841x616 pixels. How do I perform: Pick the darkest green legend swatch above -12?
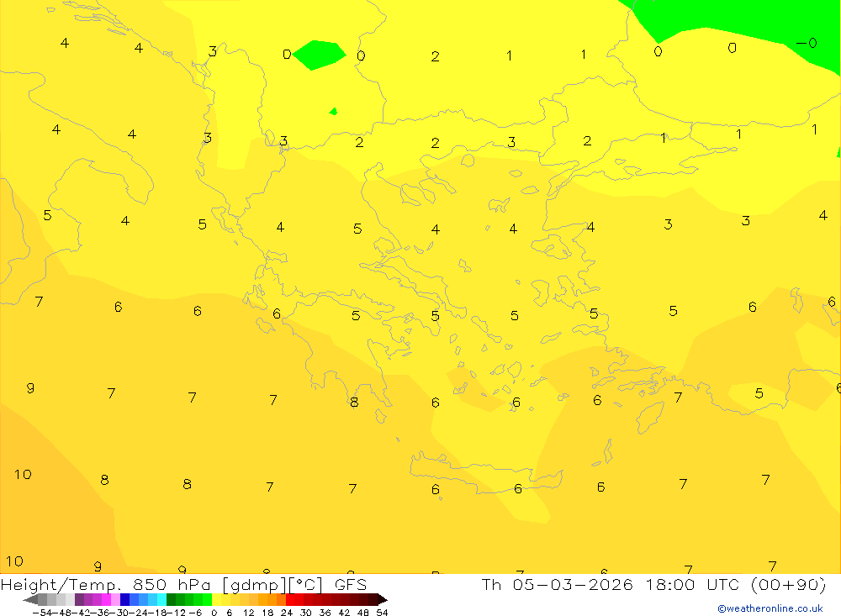tap(171, 599)
